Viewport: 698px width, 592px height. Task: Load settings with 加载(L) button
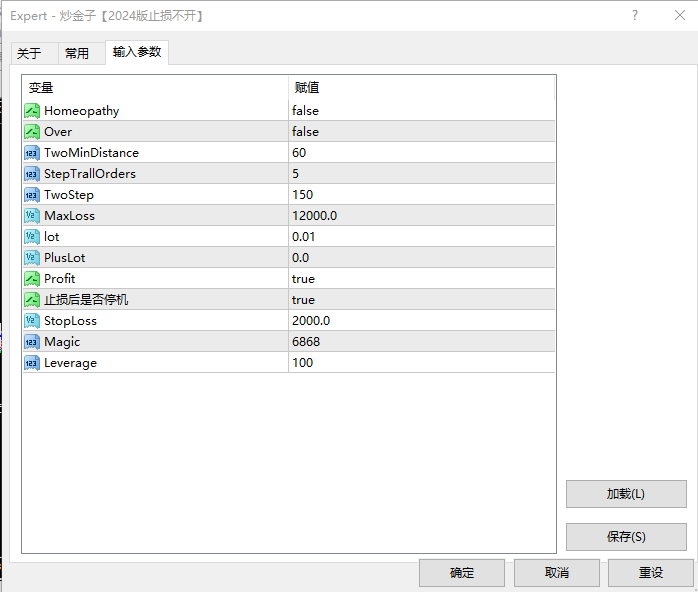(x=626, y=494)
